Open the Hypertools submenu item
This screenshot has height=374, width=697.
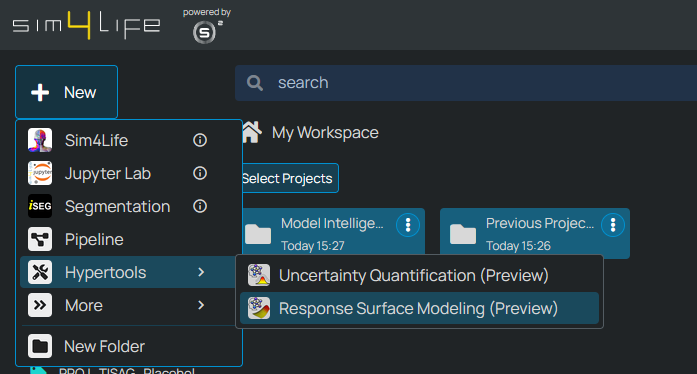click(128, 272)
